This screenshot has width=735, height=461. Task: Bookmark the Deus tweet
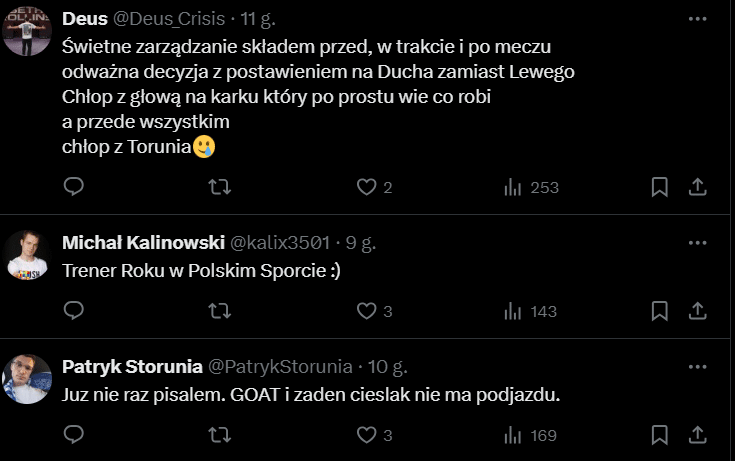[x=660, y=187]
